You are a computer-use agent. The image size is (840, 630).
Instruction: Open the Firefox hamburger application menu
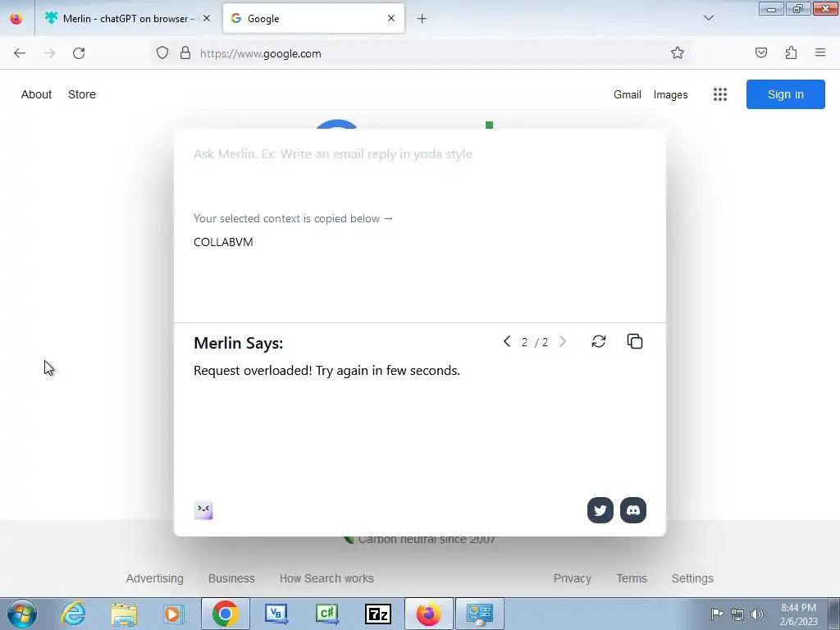[820, 52]
